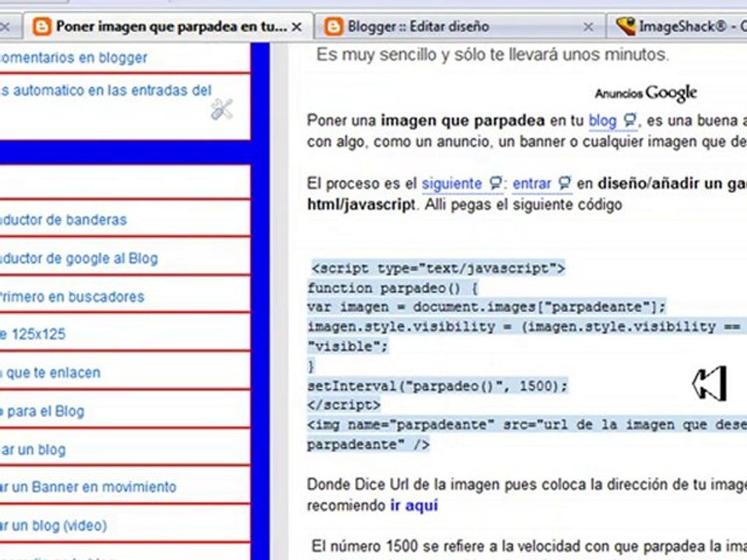Click the code line 'function parpadeo() {'

(x=392, y=288)
